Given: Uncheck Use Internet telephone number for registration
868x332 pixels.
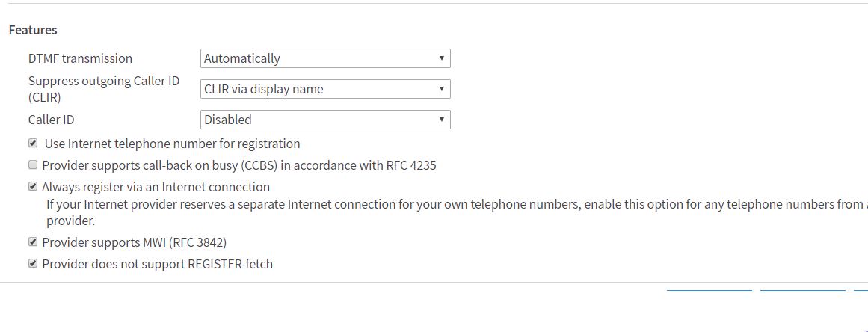Looking at the screenshot, I should 33,143.
